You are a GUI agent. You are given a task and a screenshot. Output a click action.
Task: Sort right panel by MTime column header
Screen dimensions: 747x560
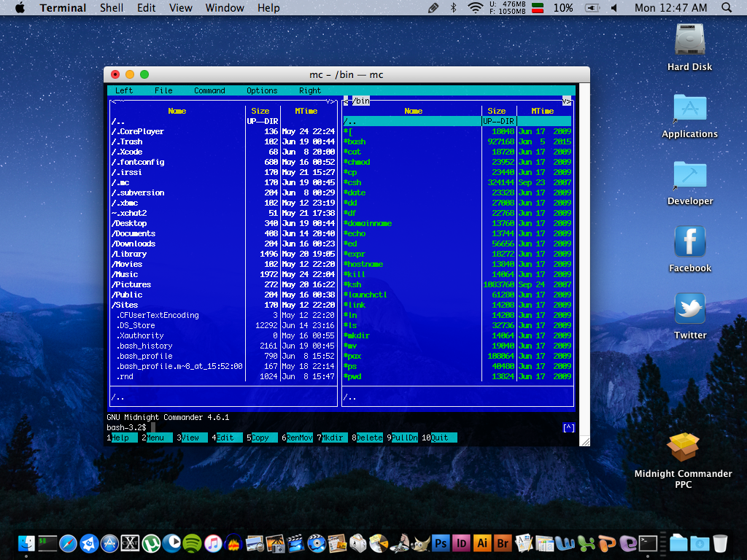(x=542, y=111)
